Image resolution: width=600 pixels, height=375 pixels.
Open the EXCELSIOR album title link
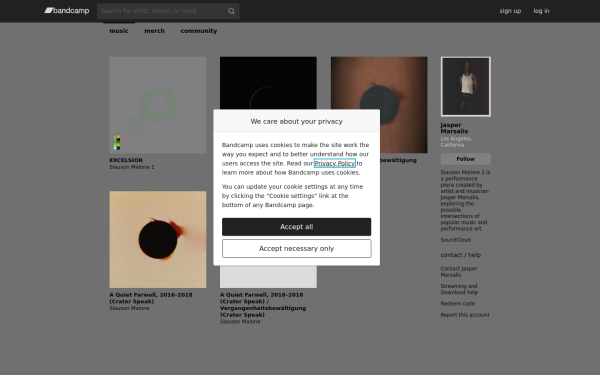[126, 160]
